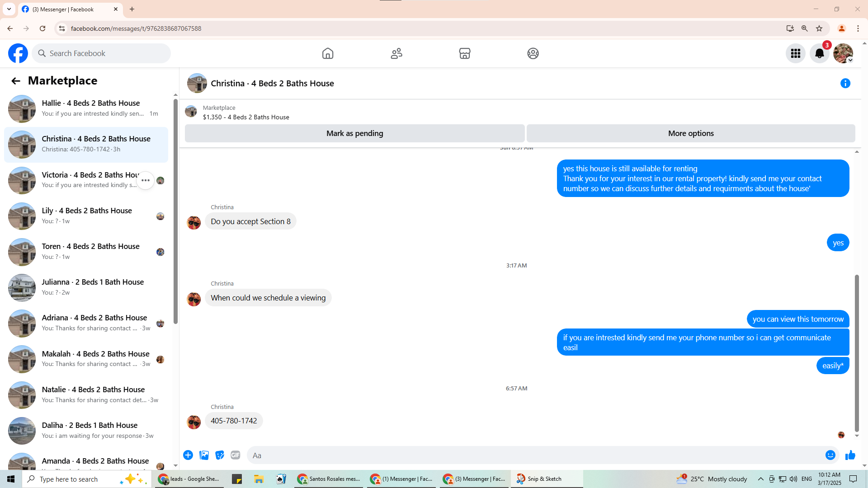Open the Groups icon in top navigation
The height and width of the screenshot is (488, 868).
tap(533, 53)
